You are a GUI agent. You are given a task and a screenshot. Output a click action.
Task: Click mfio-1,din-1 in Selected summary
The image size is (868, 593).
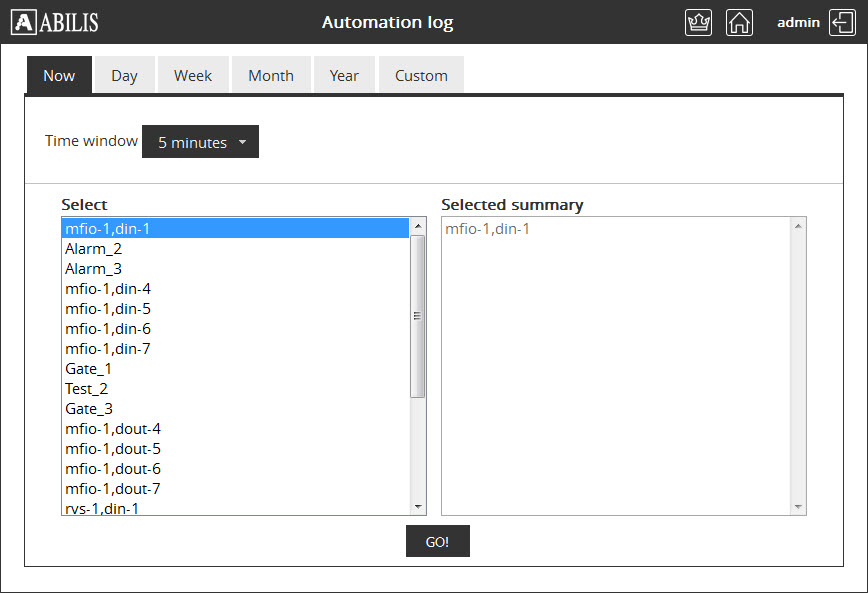pos(488,229)
